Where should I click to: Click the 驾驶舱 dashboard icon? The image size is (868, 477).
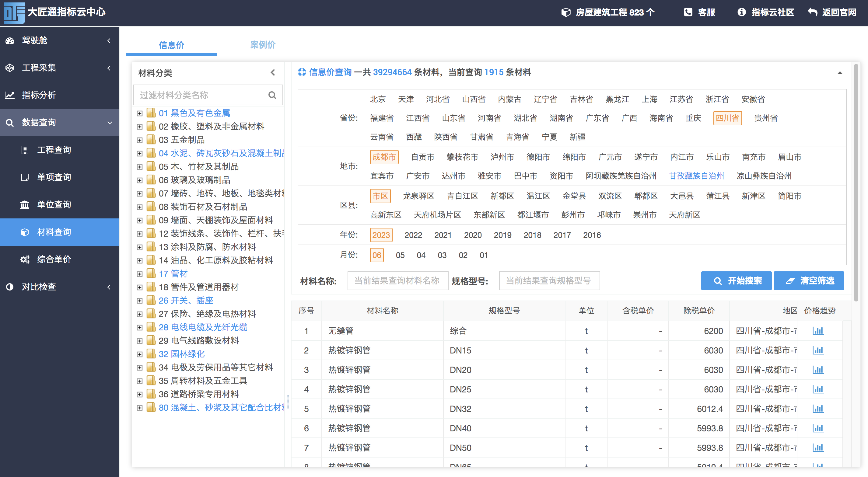pos(10,41)
